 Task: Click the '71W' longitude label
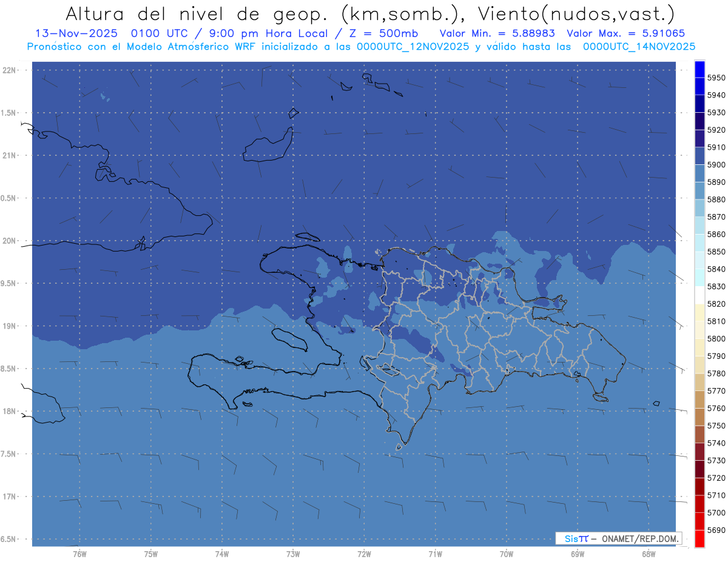click(435, 554)
